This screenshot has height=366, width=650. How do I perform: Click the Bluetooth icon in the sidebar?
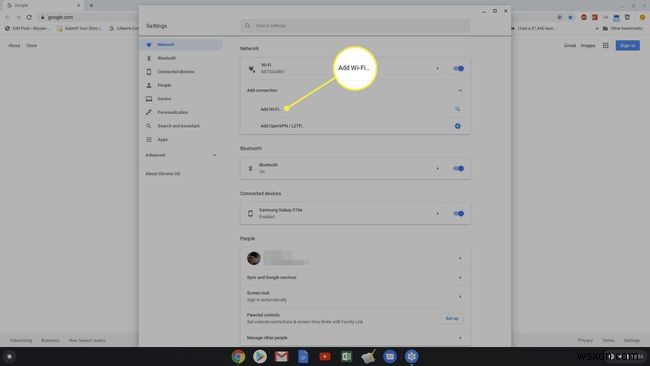(x=149, y=58)
